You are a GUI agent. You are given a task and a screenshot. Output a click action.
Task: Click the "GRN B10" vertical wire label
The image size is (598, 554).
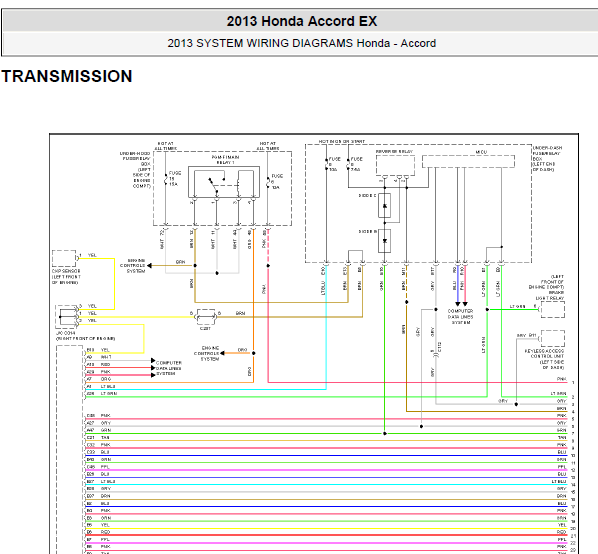click(x=381, y=279)
